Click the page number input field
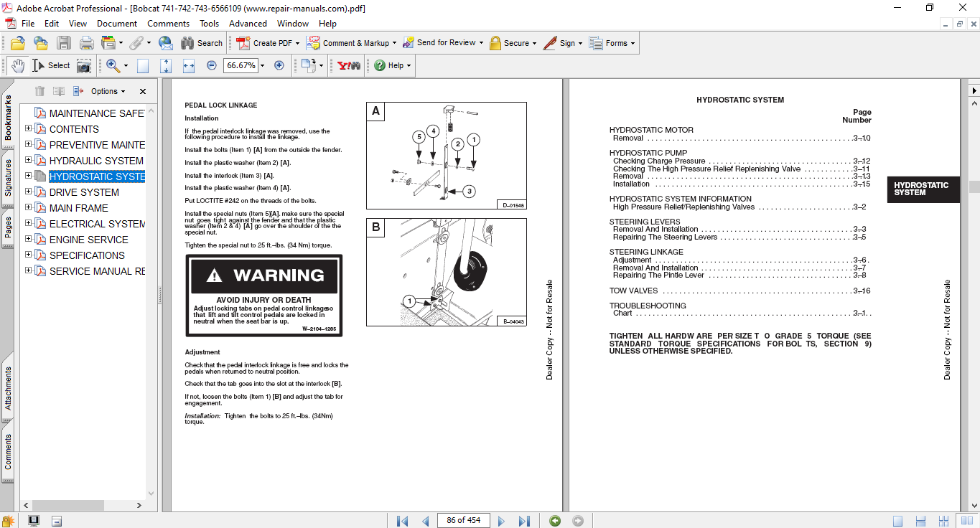Screen dimensions: 980x528 click(x=464, y=521)
